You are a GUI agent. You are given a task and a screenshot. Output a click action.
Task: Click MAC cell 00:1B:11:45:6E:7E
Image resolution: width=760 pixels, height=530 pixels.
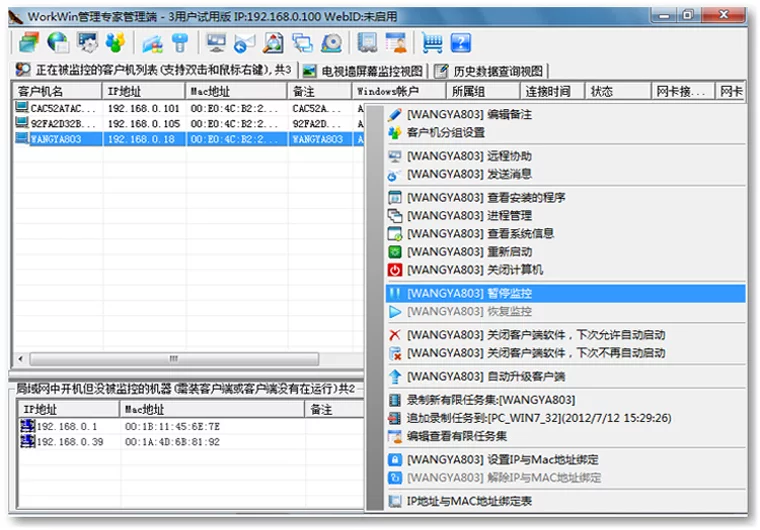tap(172, 426)
